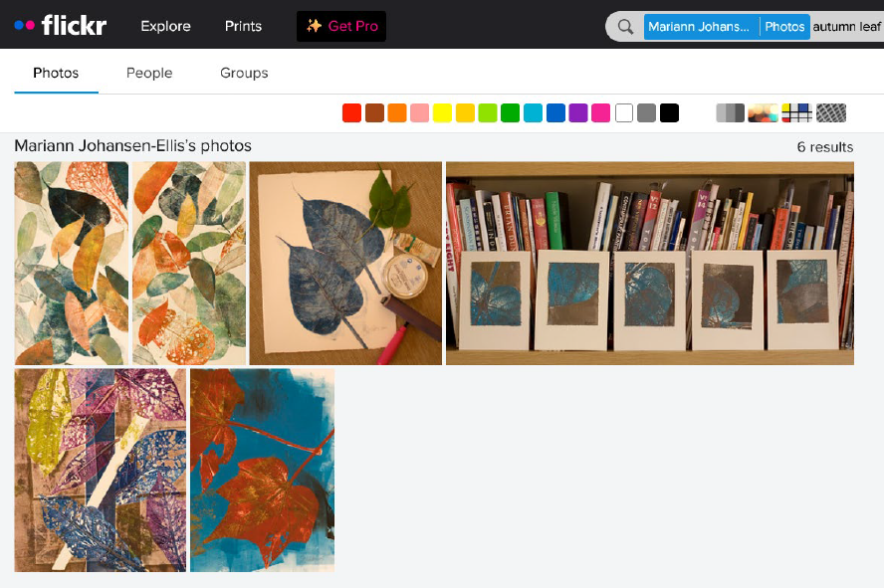Open the red maple leaf on blue print
Viewport: 884px width, 588px height.
pyautogui.click(x=262, y=470)
